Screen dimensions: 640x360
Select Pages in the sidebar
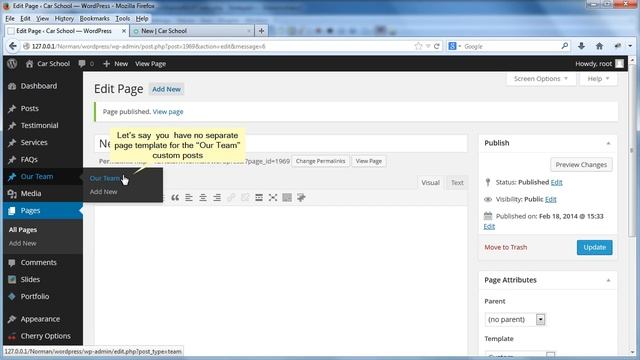point(43,211)
